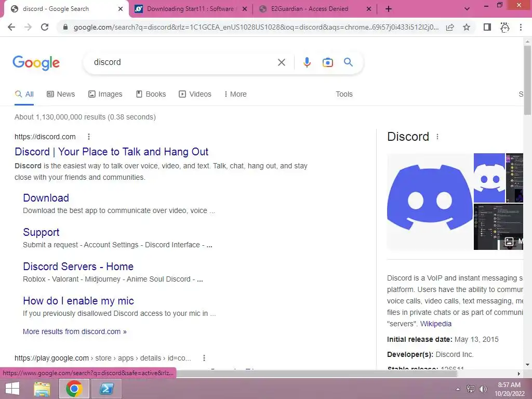The image size is (532, 399).
Task: Click inside the discord search input field
Action: pyautogui.click(x=183, y=62)
